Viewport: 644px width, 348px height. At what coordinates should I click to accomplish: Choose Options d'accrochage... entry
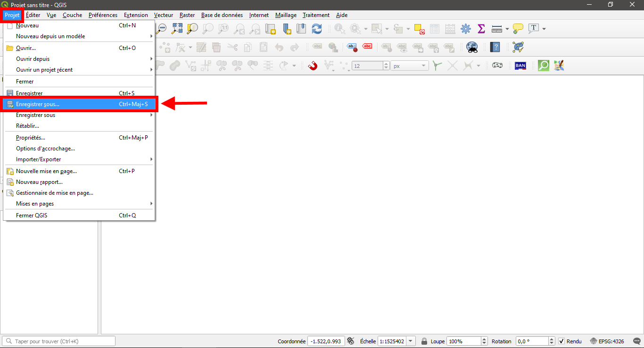[79, 149]
